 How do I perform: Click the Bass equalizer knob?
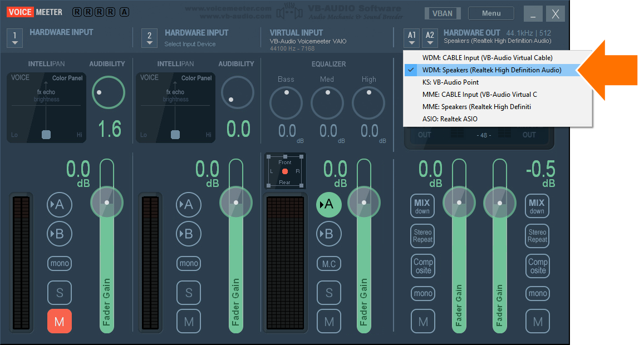pyautogui.click(x=286, y=103)
